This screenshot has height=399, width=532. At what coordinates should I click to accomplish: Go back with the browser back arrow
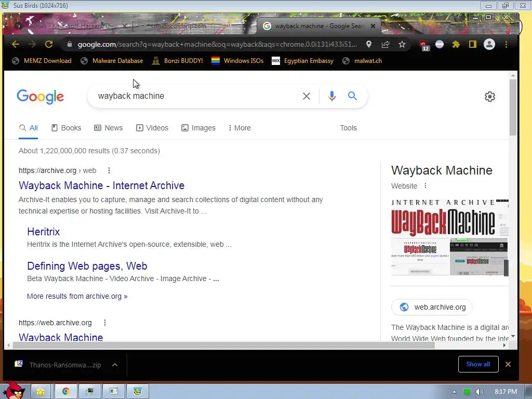[16, 45]
